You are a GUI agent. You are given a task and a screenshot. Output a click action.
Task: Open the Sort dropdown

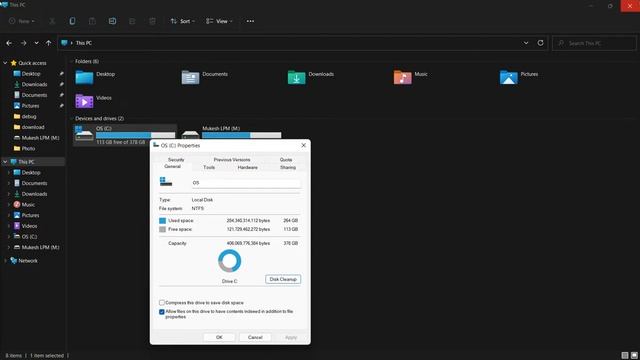pos(182,21)
